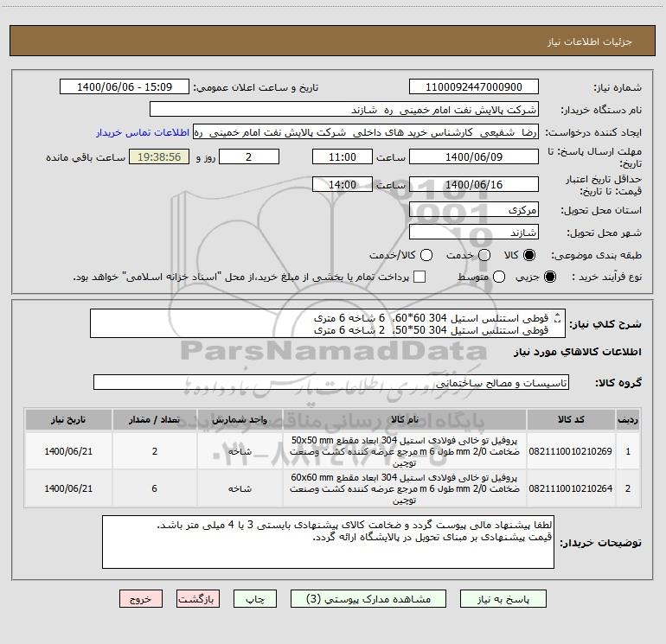Screen dimensions: 666x644
Task: Click the announcement date field 1400/06/06 - 15:09
Action: click(125, 87)
